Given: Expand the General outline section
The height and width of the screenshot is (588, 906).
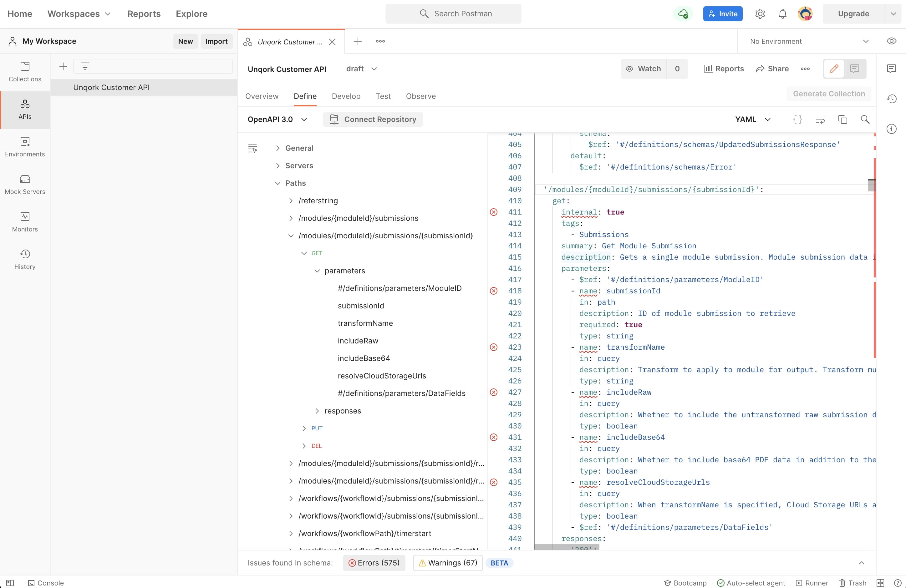Looking at the screenshot, I should pyautogui.click(x=277, y=148).
